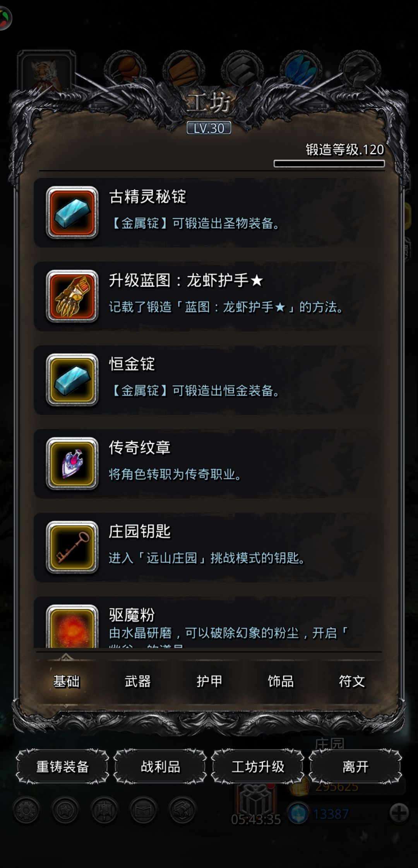Open the 龙虾护手 blueprint gauntlet icon

pyautogui.click(x=72, y=296)
